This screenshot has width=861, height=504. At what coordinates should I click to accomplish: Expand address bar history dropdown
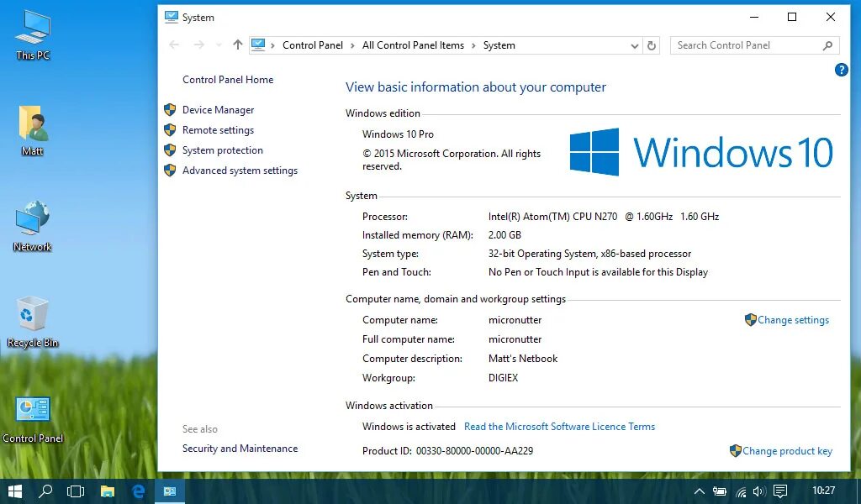click(x=634, y=45)
